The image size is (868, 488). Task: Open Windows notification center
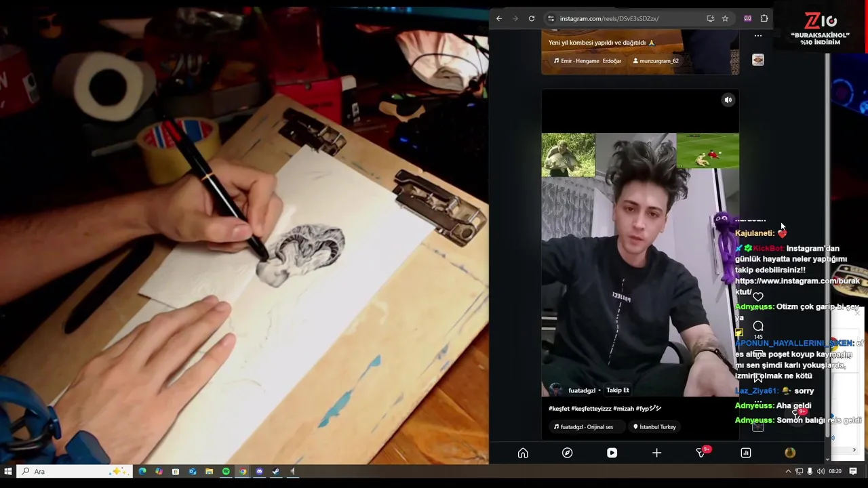click(853, 472)
